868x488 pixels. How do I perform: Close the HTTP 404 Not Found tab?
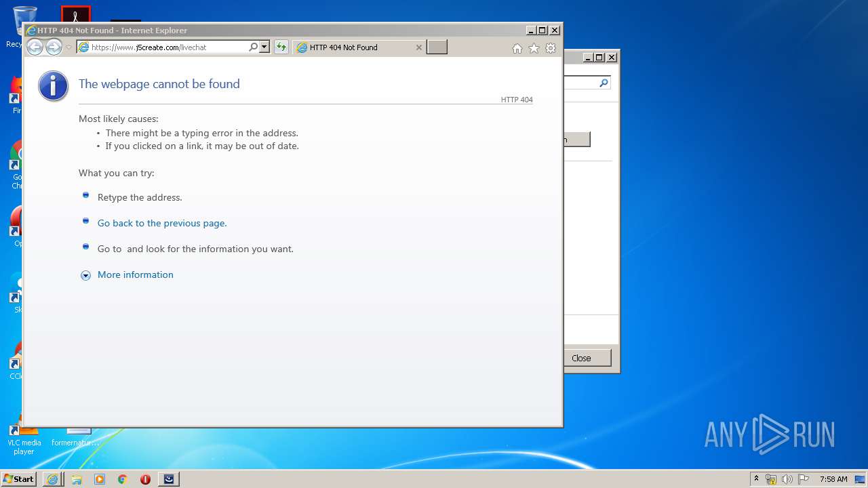tap(418, 47)
